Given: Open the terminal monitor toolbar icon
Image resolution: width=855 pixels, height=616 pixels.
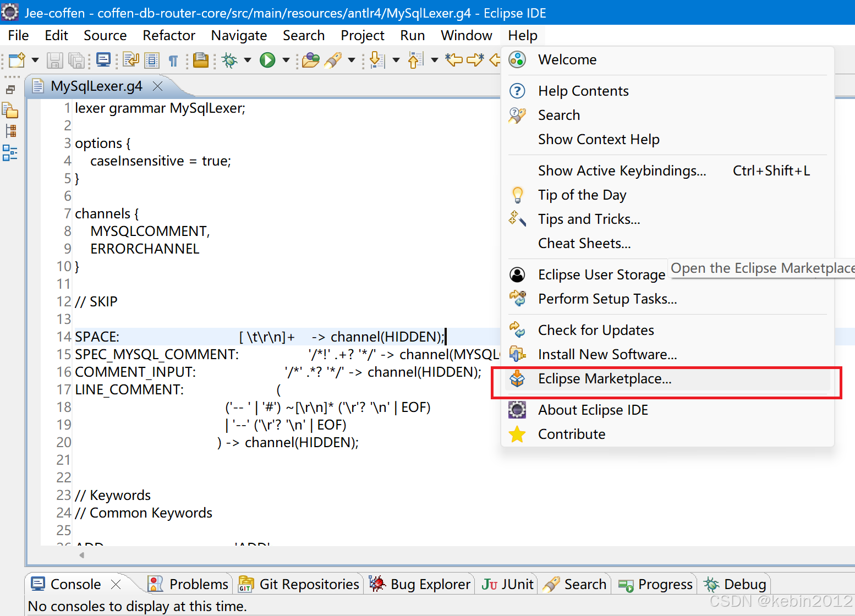Looking at the screenshot, I should tap(103, 59).
